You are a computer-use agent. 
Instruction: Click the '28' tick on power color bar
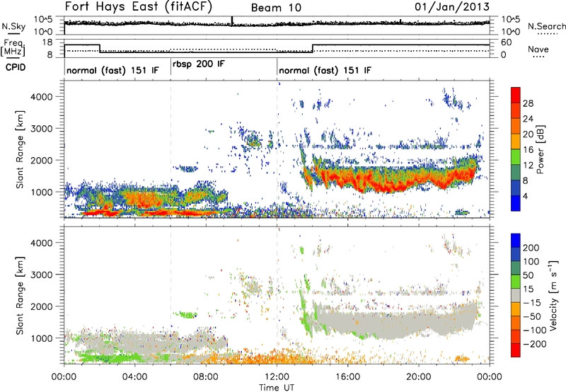tap(528, 103)
